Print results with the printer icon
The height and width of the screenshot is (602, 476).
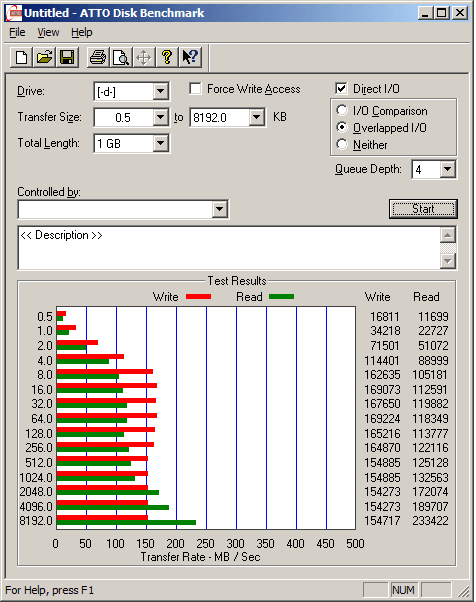point(98,58)
